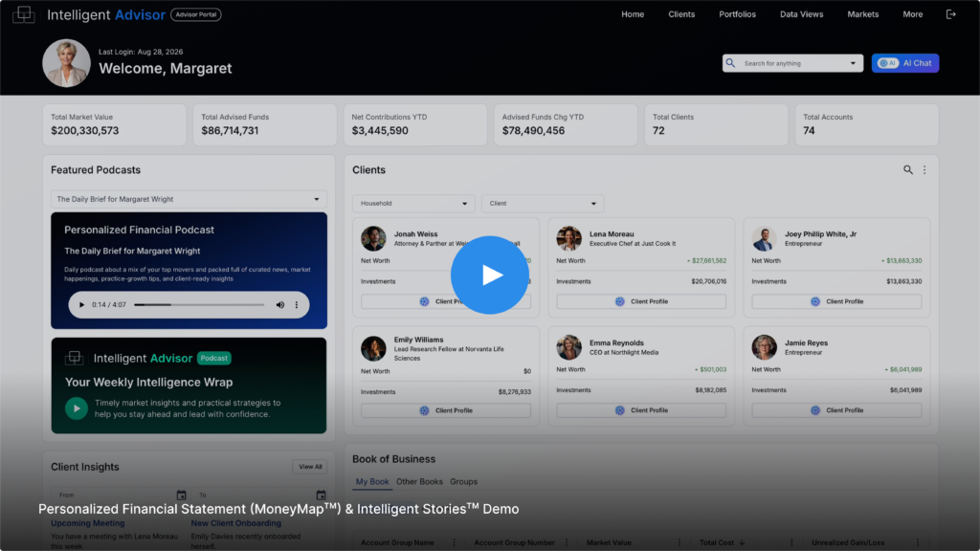Sort by Total Cost arrow

742,542
